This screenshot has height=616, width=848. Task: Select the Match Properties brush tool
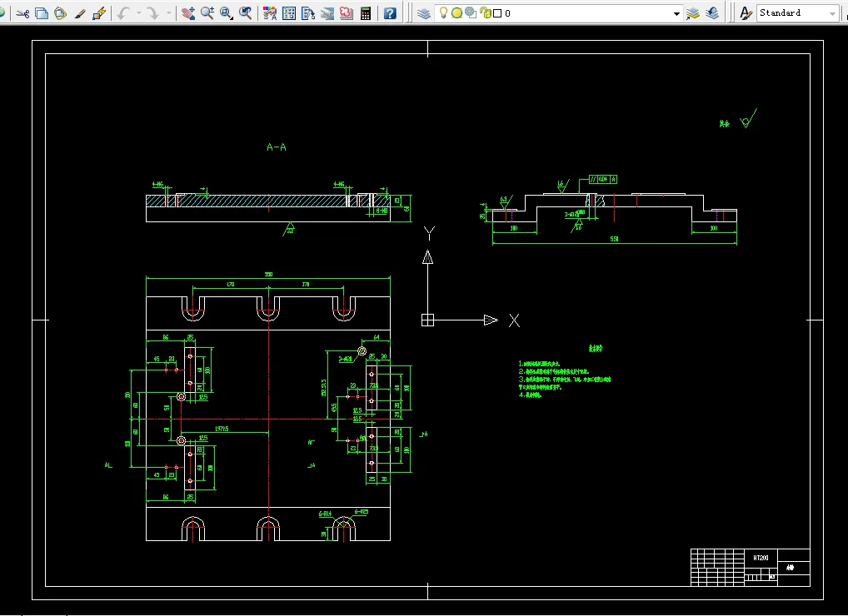[x=80, y=13]
